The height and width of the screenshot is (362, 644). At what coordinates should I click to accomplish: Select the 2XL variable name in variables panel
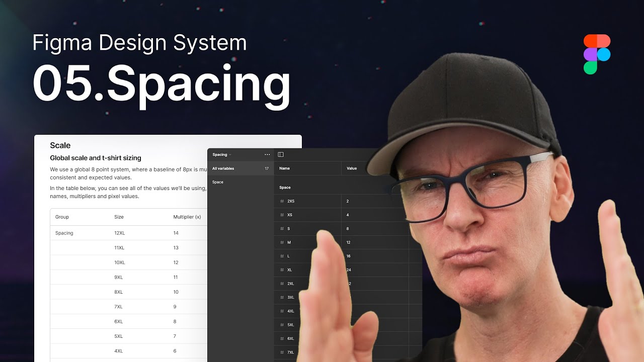[x=290, y=284]
